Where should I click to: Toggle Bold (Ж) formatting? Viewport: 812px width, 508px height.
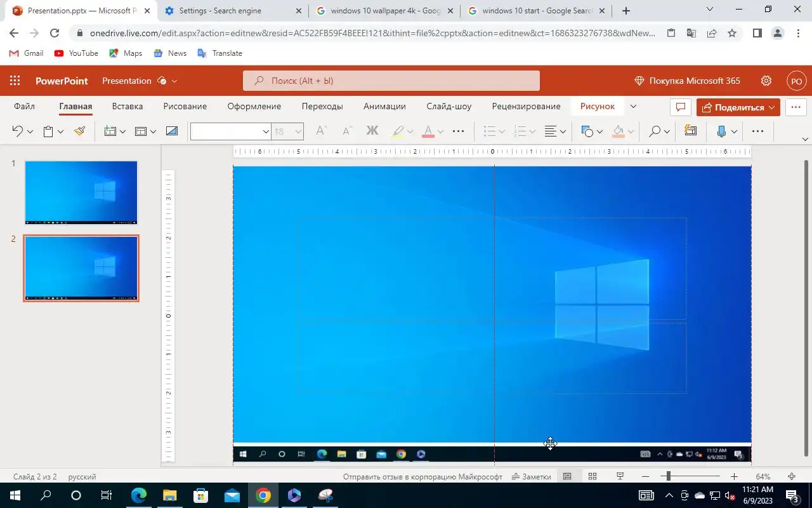(x=372, y=131)
